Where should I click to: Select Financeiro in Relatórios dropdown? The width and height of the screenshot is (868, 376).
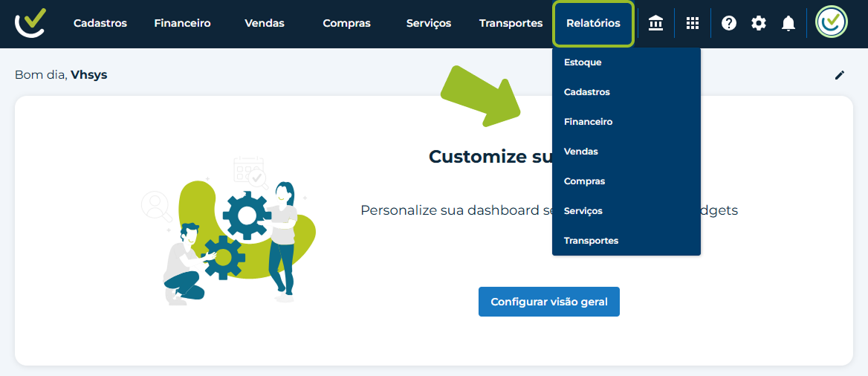tap(626, 122)
